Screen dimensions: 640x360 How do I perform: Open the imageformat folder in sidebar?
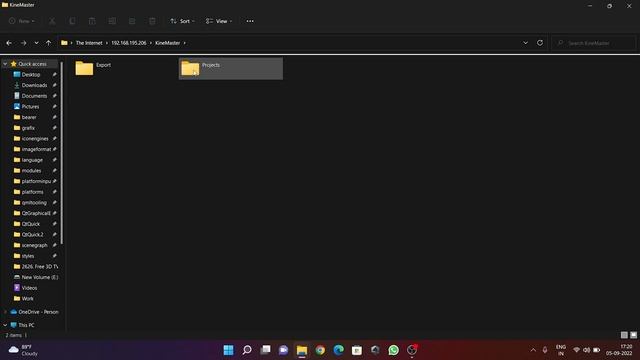tap(36, 149)
